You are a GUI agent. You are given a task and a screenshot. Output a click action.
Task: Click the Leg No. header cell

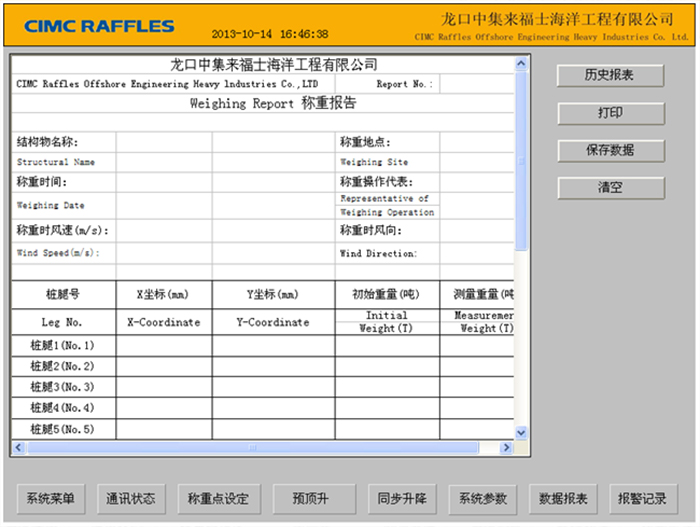pyautogui.click(x=62, y=322)
